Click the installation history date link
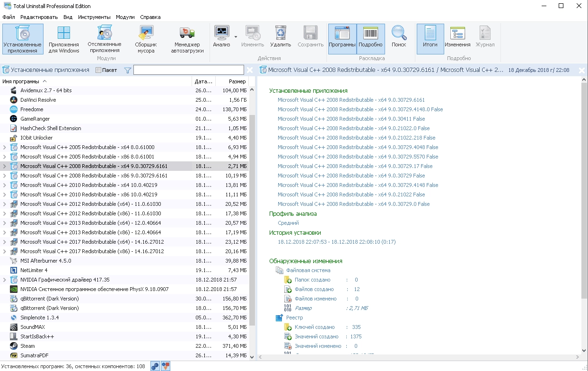The width and height of the screenshot is (588, 371). 336,242
